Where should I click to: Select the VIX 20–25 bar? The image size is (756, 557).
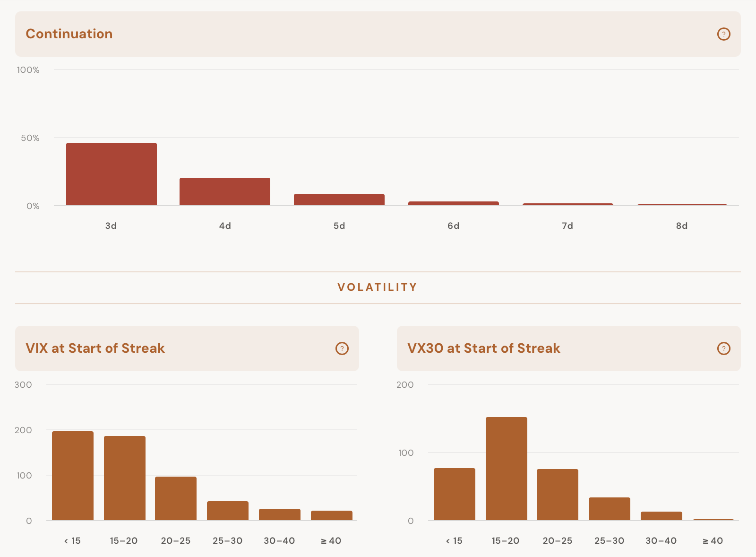[x=176, y=498]
